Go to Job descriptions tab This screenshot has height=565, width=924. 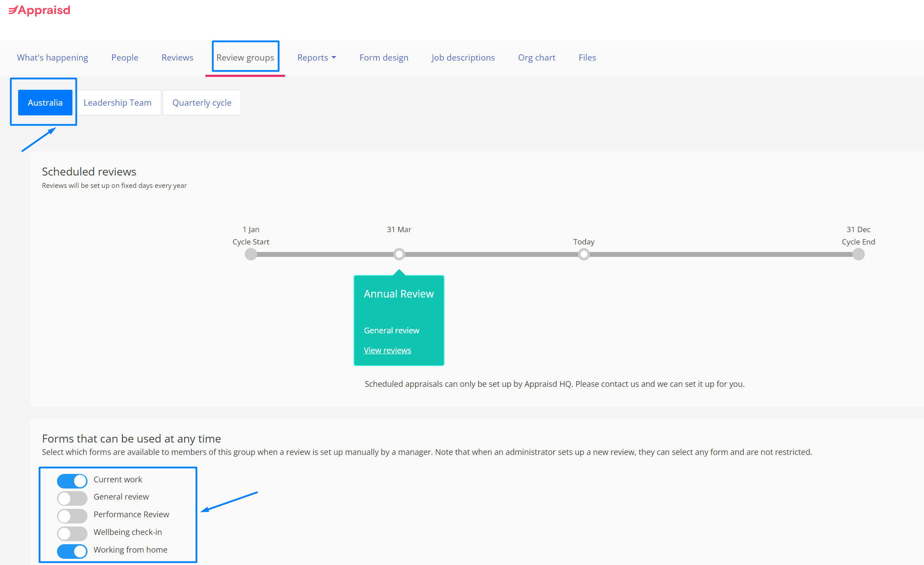click(463, 57)
